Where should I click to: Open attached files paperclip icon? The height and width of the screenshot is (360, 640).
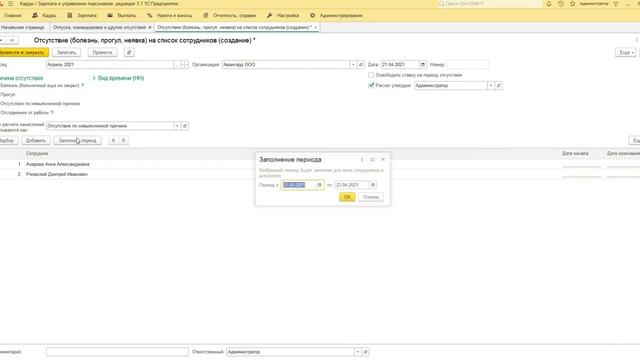tap(129, 53)
